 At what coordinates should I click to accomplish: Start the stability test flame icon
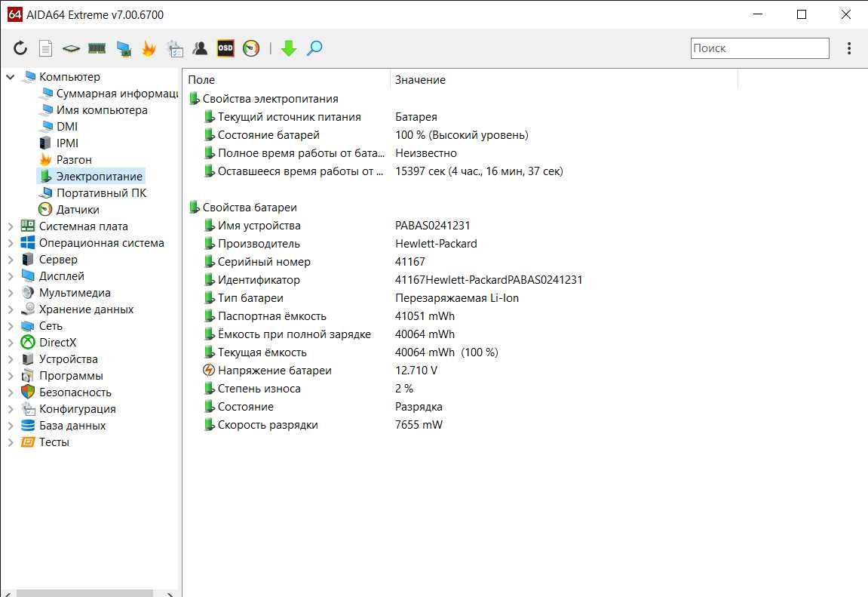pos(149,49)
